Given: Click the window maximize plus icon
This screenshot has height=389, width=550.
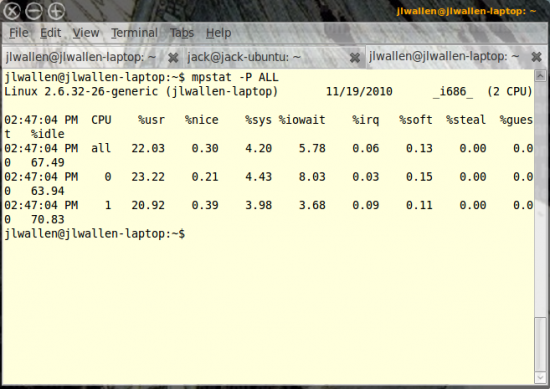Looking at the screenshot, I should coord(56,11).
